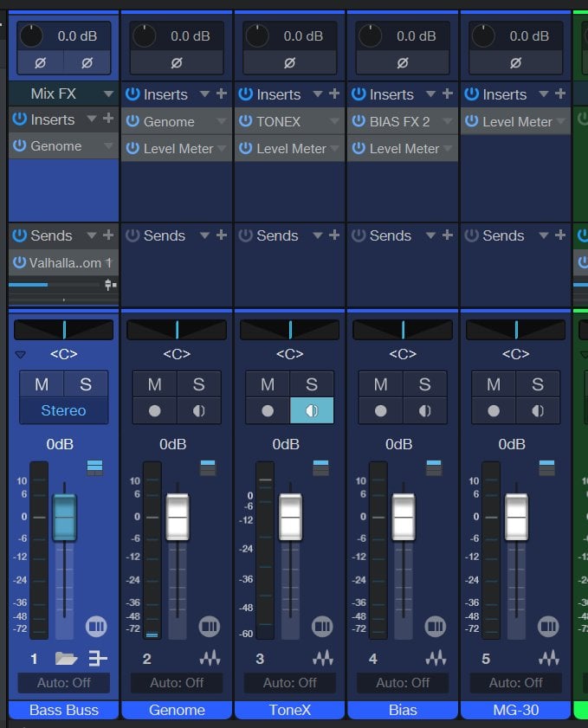Click Bass Buss volume fader handle
588x728 pixels.
click(x=64, y=517)
